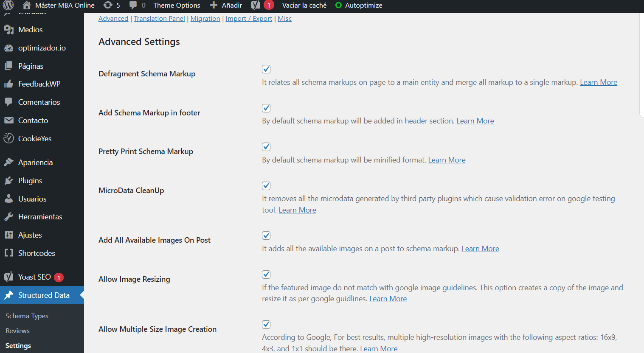644x353 pixels.
Task: Open Settings submenu item
Action: [18, 346]
